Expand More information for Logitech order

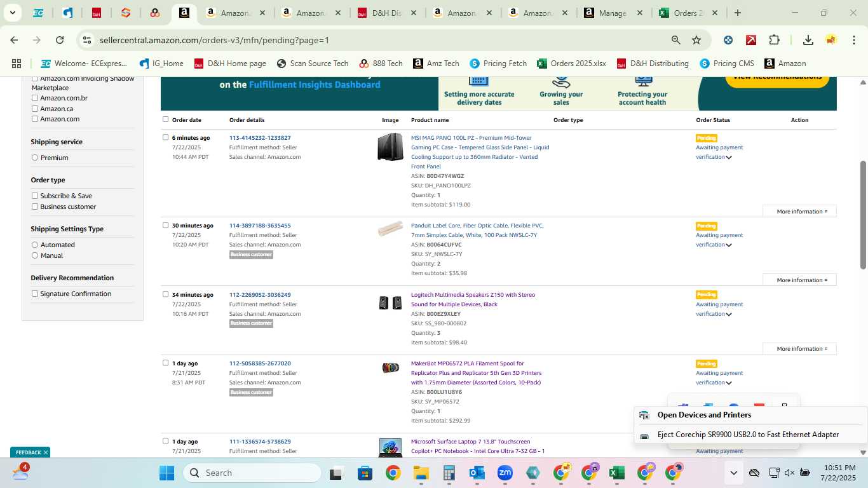(x=799, y=348)
